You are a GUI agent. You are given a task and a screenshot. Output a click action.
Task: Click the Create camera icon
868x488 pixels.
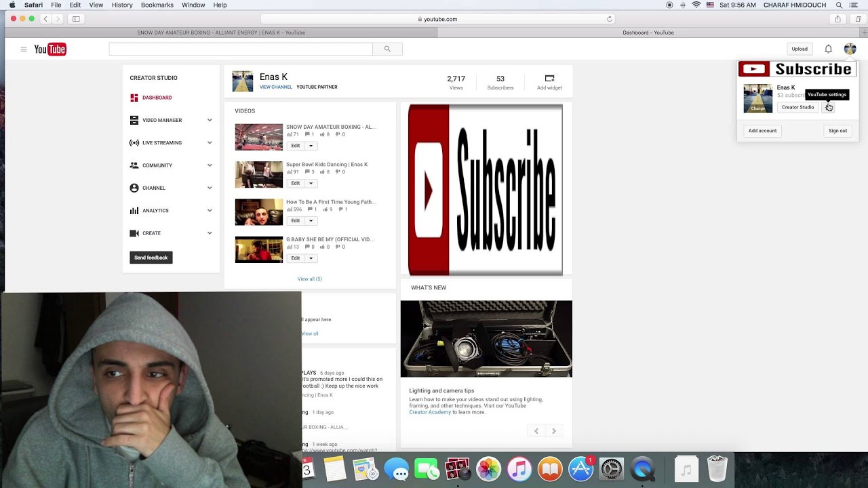(x=134, y=233)
